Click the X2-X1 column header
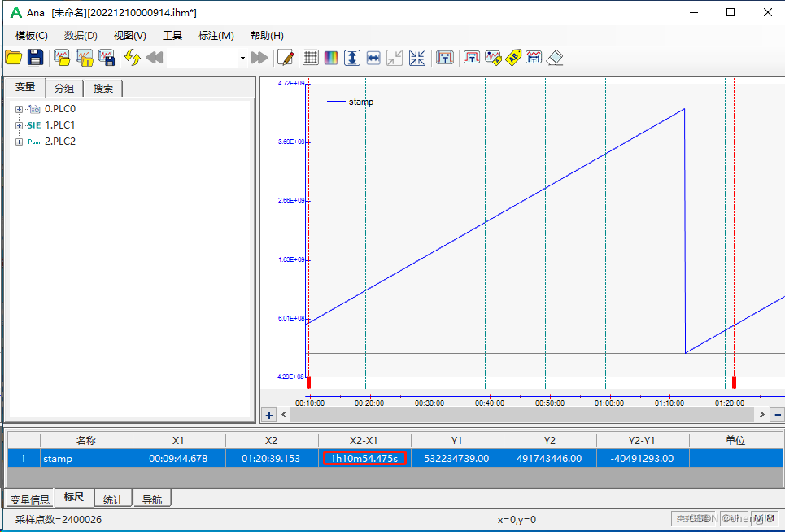Screen dimensions: 785x532 [364, 440]
